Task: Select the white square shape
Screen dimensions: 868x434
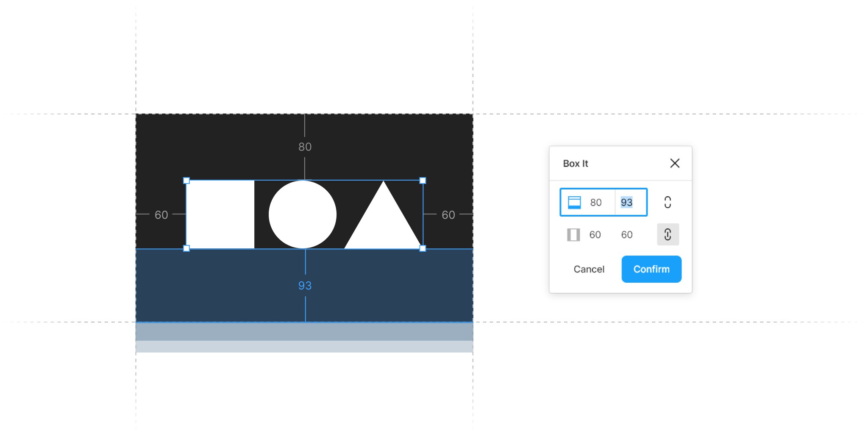Action: point(220,214)
